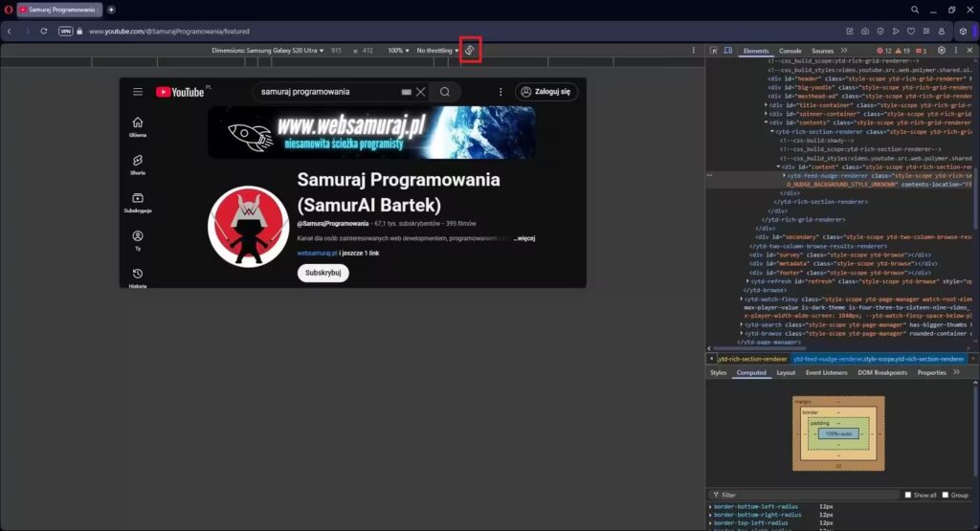Expand border-top-left-radius property
980x531 pixels.
711,523
